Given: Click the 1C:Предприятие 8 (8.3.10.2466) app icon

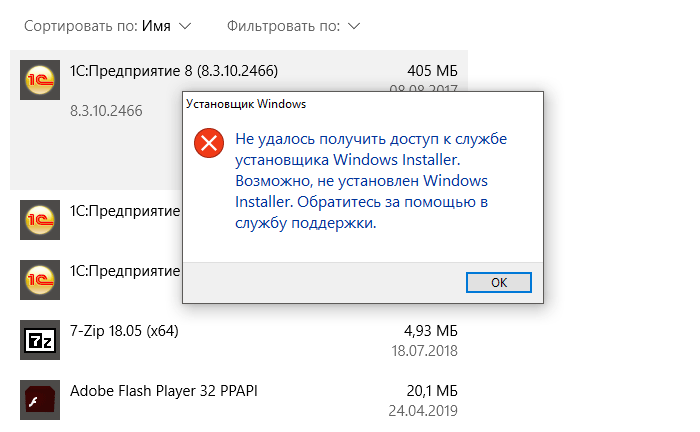Looking at the screenshot, I should 39,82.
